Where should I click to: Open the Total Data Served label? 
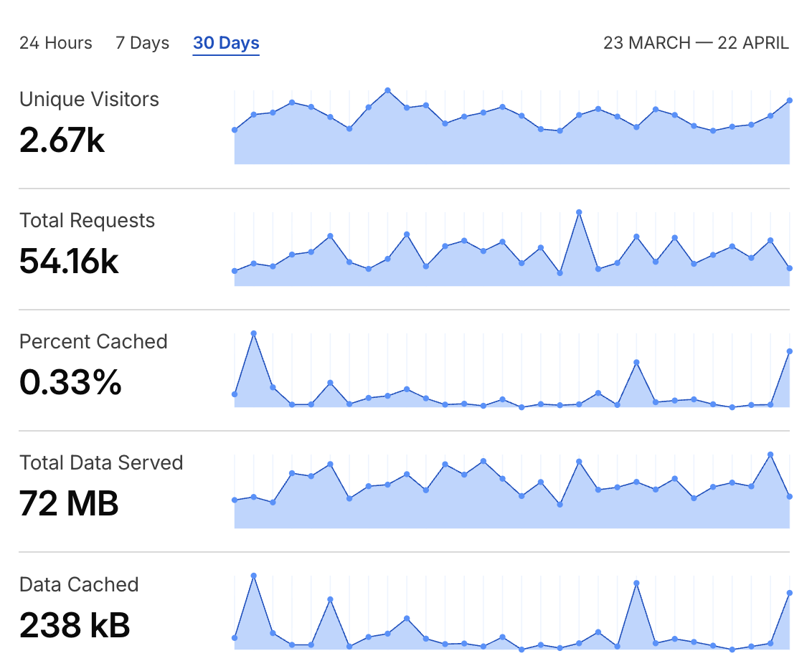(x=101, y=462)
